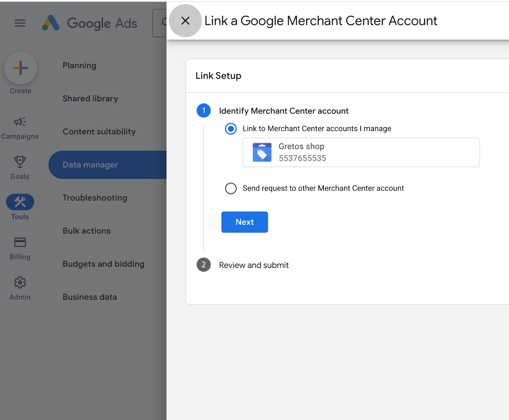Image resolution: width=509 pixels, height=420 pixels.
Task: Select Link to Merchant Center accounts I manage
Action: click(x=231, y=129)
